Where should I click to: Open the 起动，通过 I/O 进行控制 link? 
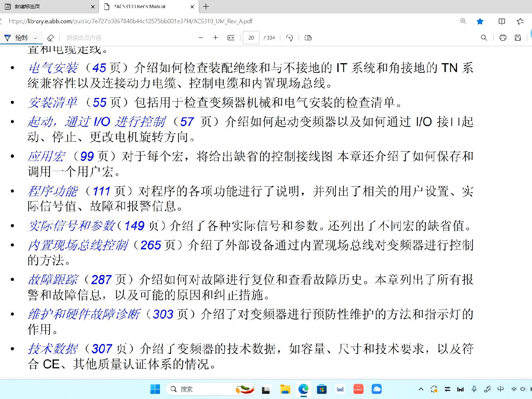97,122
